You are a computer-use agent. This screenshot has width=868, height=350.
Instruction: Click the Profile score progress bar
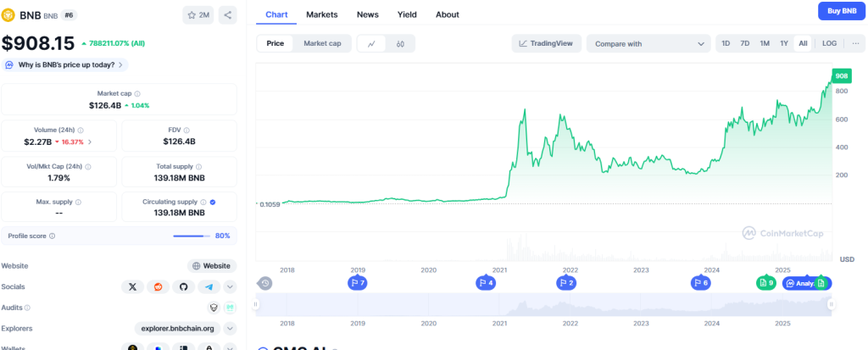pyautogui.click(x=192, y=236)
